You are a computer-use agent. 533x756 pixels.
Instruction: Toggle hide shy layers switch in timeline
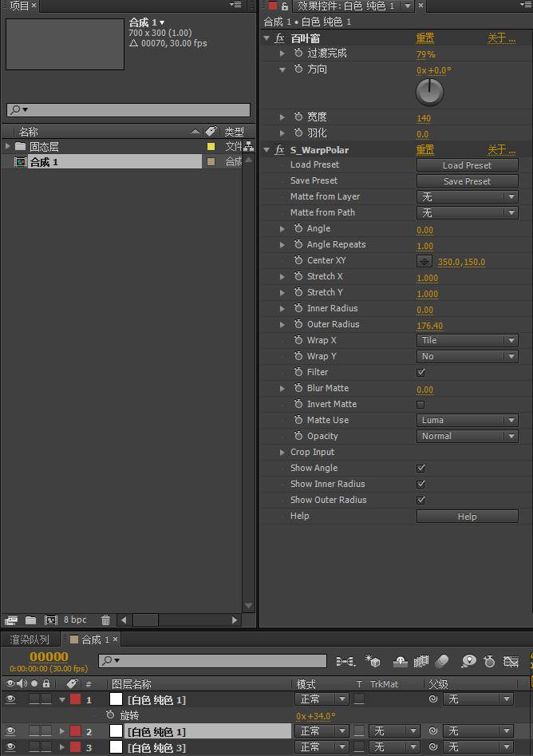click(400, 662)
